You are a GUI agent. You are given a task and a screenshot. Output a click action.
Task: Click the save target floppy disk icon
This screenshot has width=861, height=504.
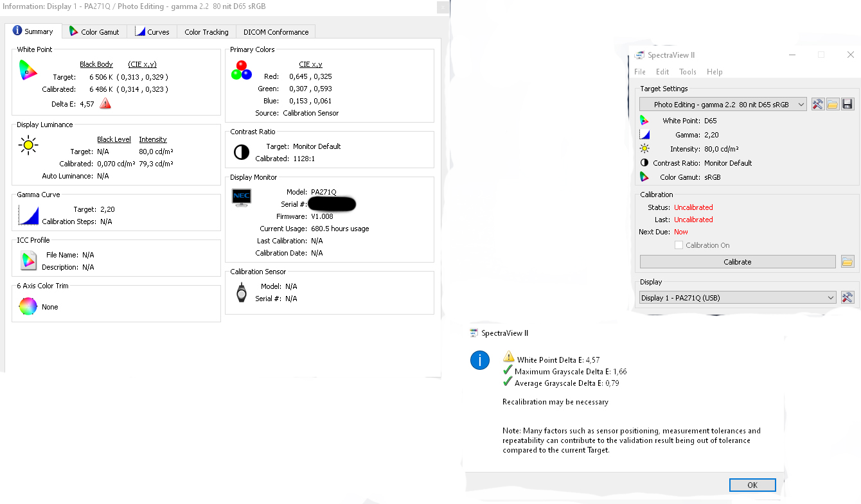click(x=848, y=105)
